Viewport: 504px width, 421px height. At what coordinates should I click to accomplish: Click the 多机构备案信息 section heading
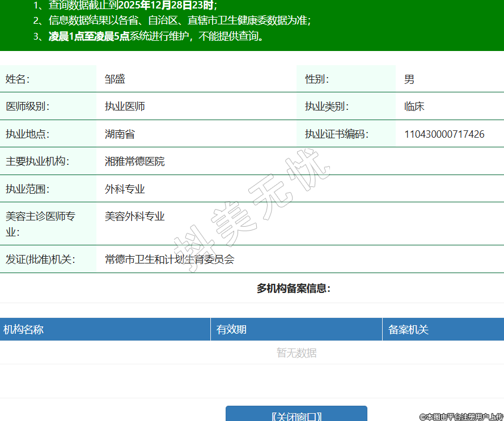coord(294,288)
